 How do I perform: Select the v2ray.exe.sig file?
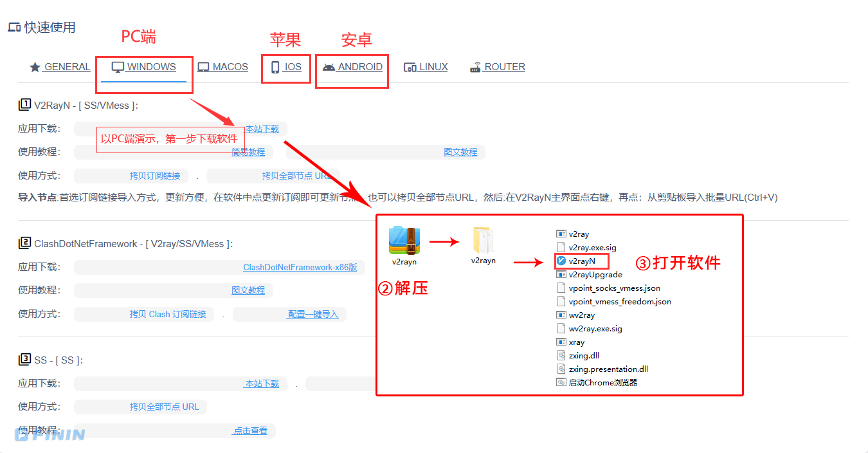586,248
